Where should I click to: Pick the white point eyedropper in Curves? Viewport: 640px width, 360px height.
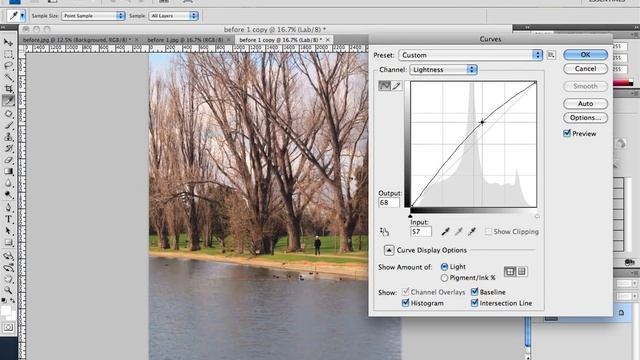(472, 232)
